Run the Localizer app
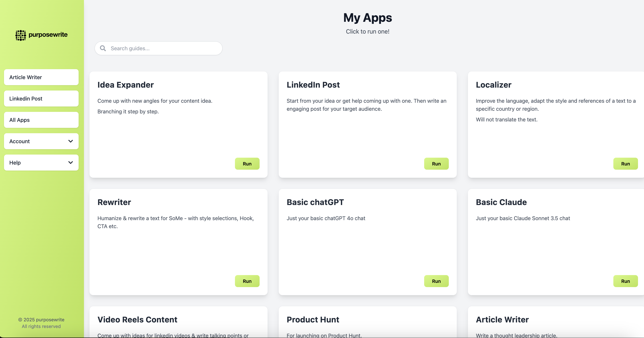 click(x=625, y=164)
